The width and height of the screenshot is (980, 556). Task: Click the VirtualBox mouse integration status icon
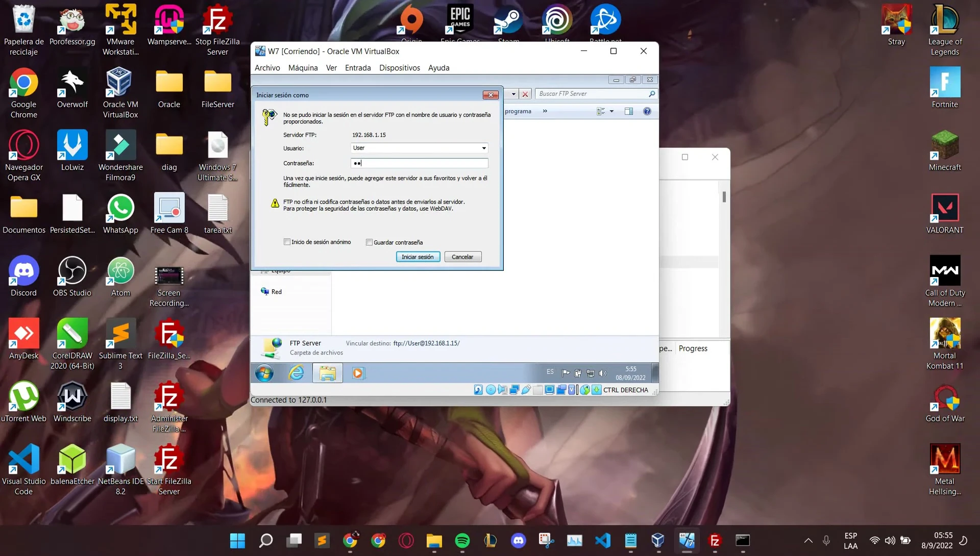(x=584, y=390)
